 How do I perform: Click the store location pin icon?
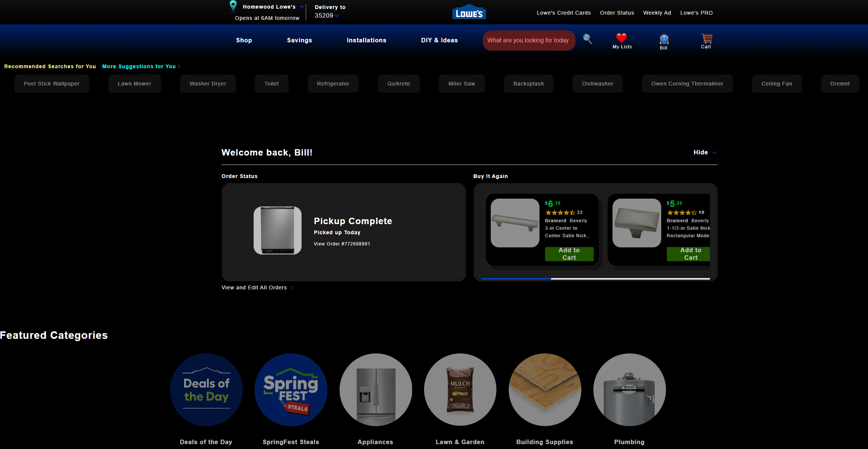(x=233, y=6)
